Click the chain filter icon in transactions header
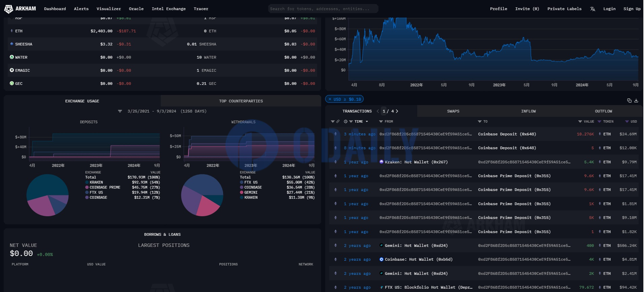Viewport: 644px width, 292px height. (x=333, y=122)
